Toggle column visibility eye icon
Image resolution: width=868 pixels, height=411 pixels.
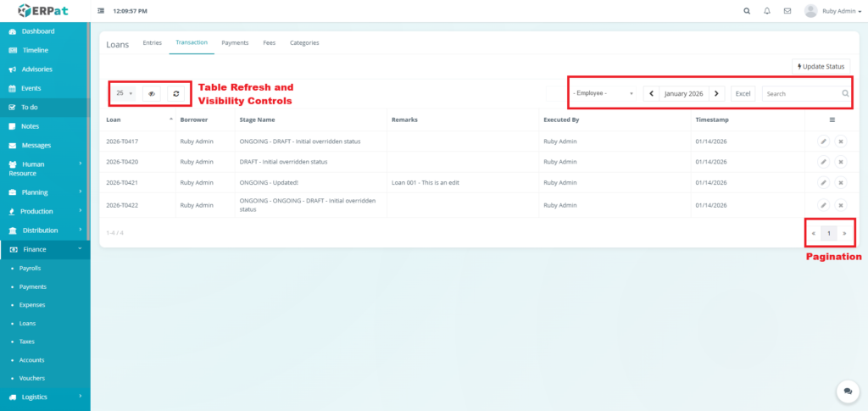(x=152, y=93)
